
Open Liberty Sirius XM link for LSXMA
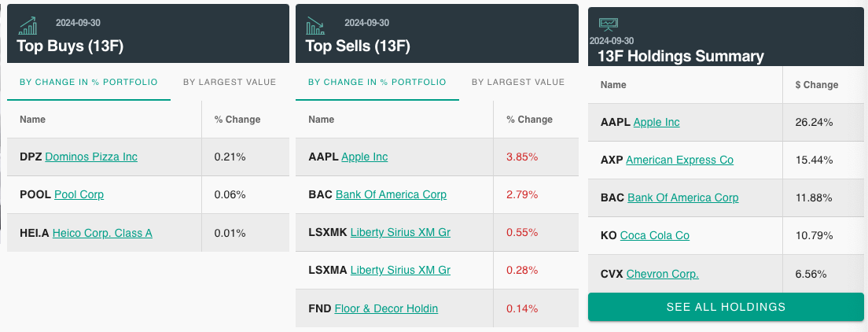pos(401,270)
